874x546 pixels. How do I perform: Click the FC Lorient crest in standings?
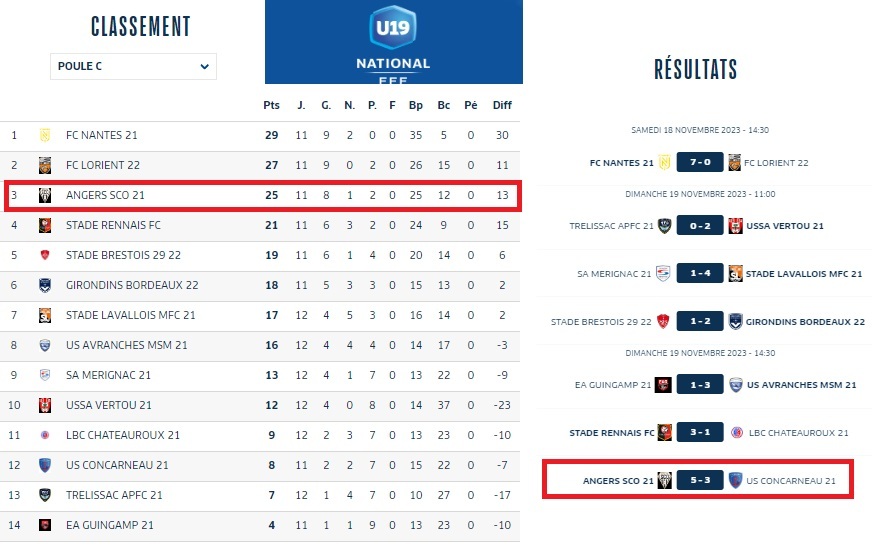click(45, 165)
